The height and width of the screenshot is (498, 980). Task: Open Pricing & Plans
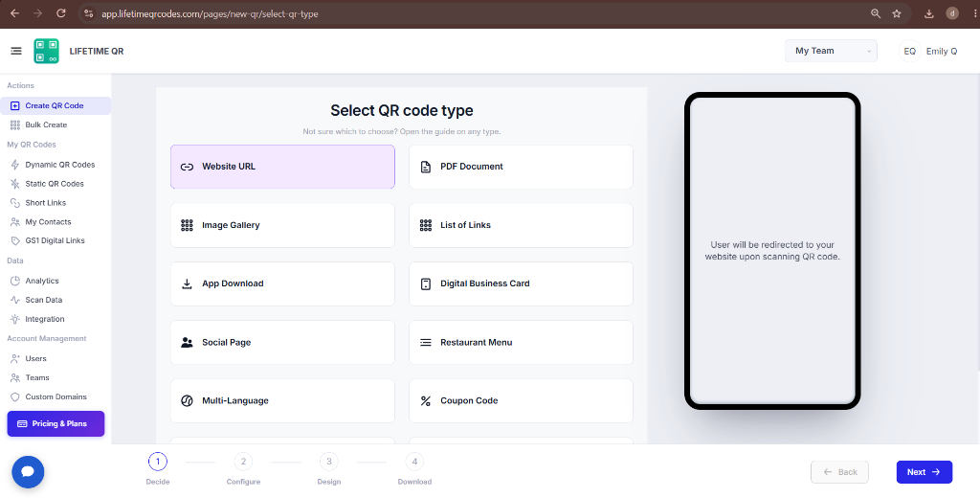(56, 423)
